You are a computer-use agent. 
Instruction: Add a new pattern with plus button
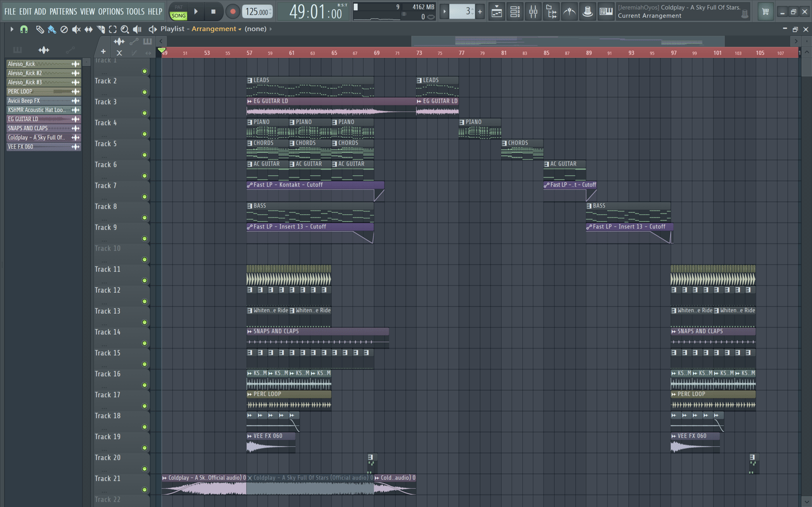(480, 11)
